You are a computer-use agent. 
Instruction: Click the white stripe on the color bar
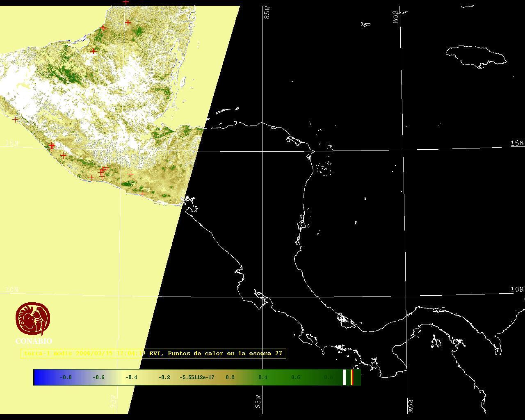coord(344,377)
